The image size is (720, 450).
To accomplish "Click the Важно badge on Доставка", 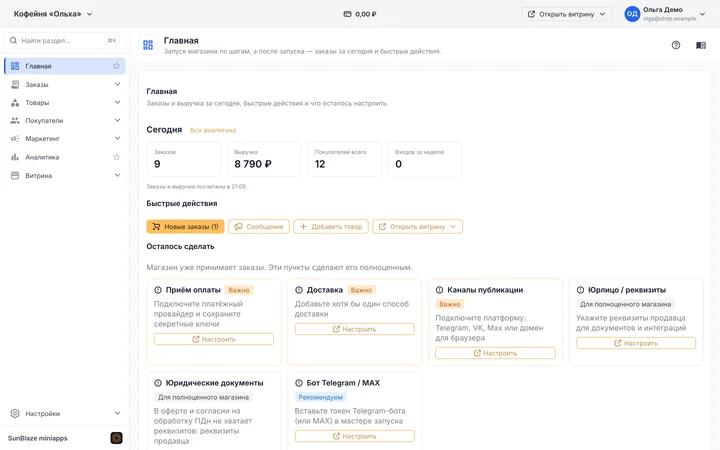I will pyautogui.click(x=361, y=290).
